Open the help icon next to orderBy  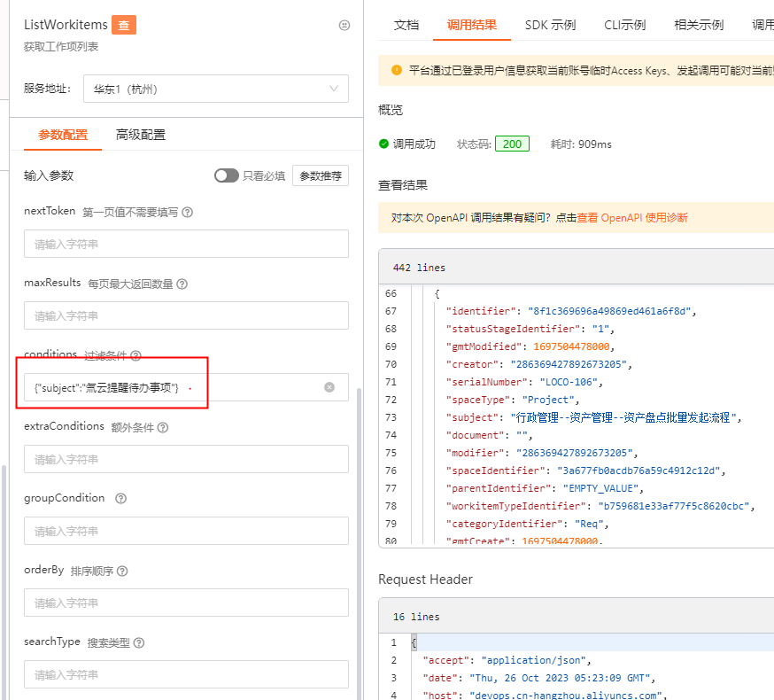point(122,571)
